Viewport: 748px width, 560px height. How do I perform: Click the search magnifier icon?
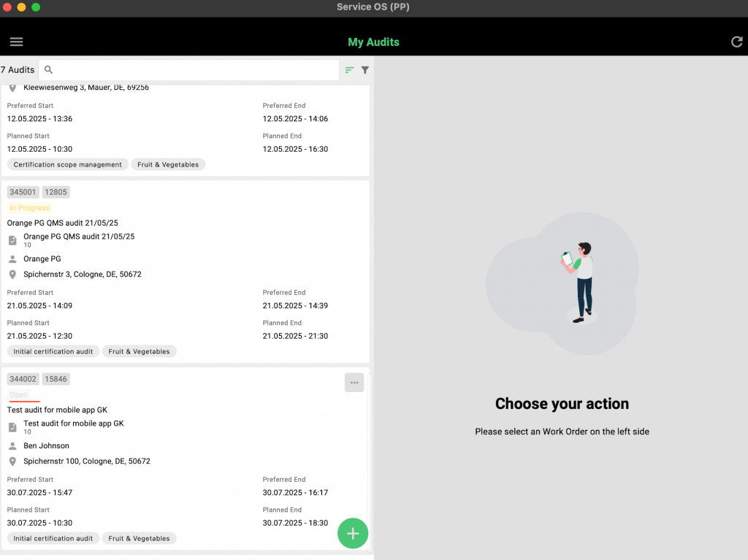tap(49, 70)
